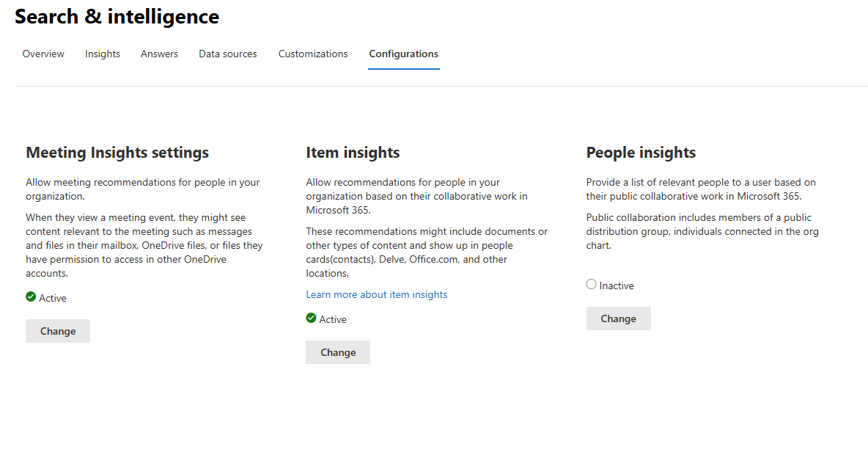Switch to the Insights tab
Image resolution: width=868 pixels, height=455 pixels.
point(103,54)
